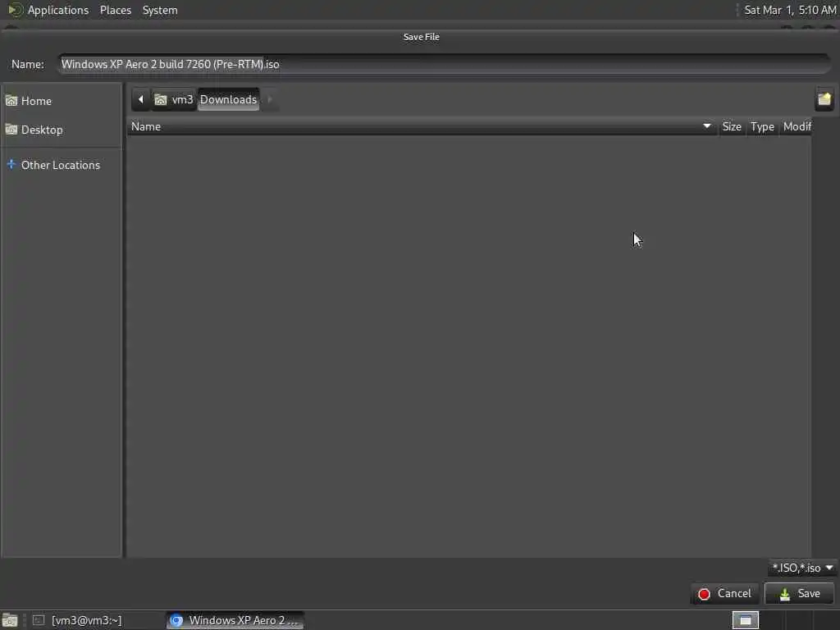Click the workspace switcher icon in the taskbar

[x=745, y=620]
